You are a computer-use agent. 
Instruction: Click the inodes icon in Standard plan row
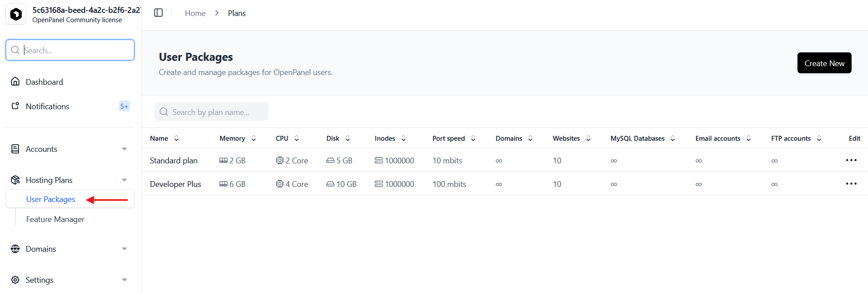pyautogui.click(x=379, y=160)
